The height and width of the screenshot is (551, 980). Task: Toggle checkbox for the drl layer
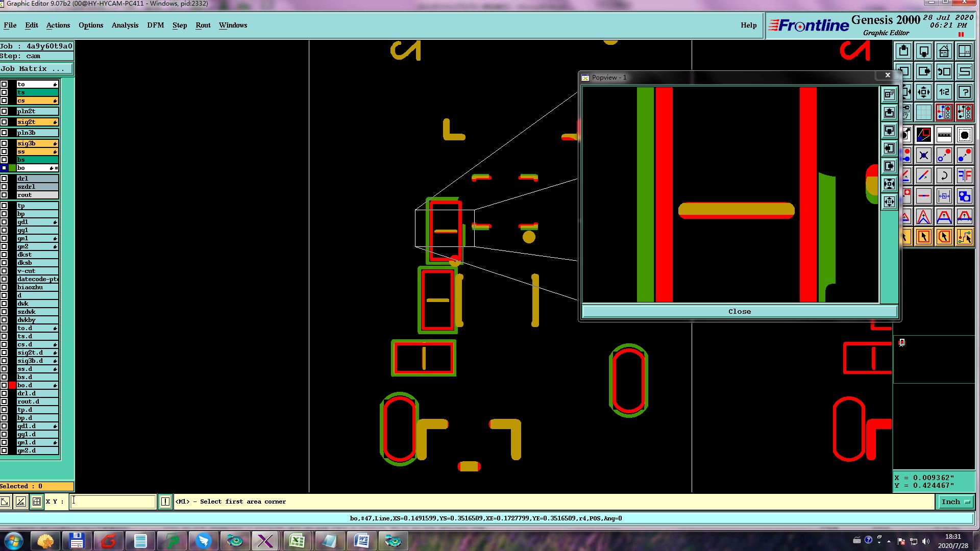coord(4,179)
